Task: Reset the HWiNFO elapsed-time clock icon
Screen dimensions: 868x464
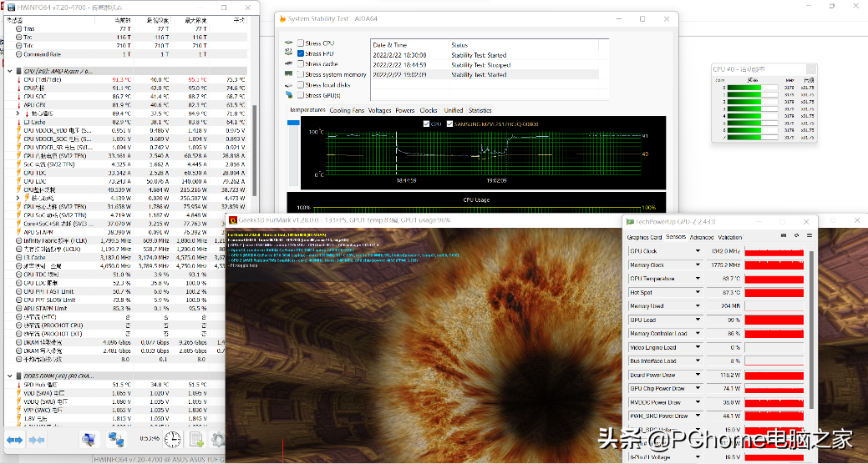Action: pyautogui.click(x=172, y=439)
